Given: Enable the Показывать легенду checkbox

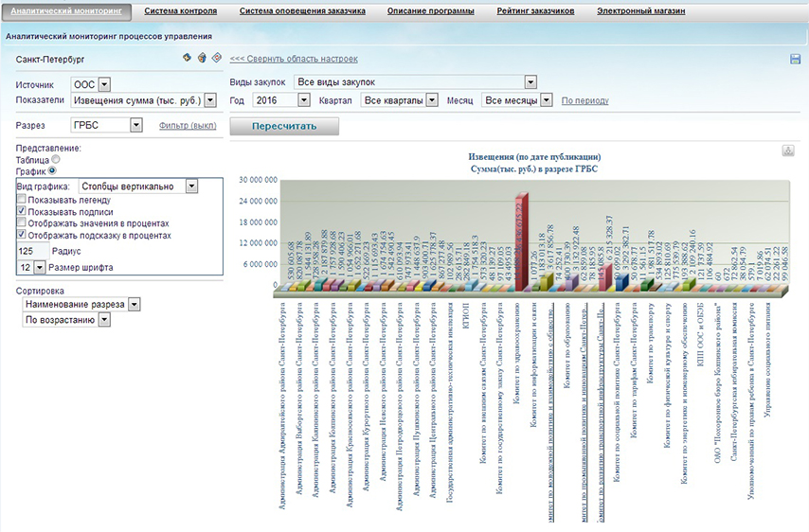Looking at the screenshot, I should point(22,200).
